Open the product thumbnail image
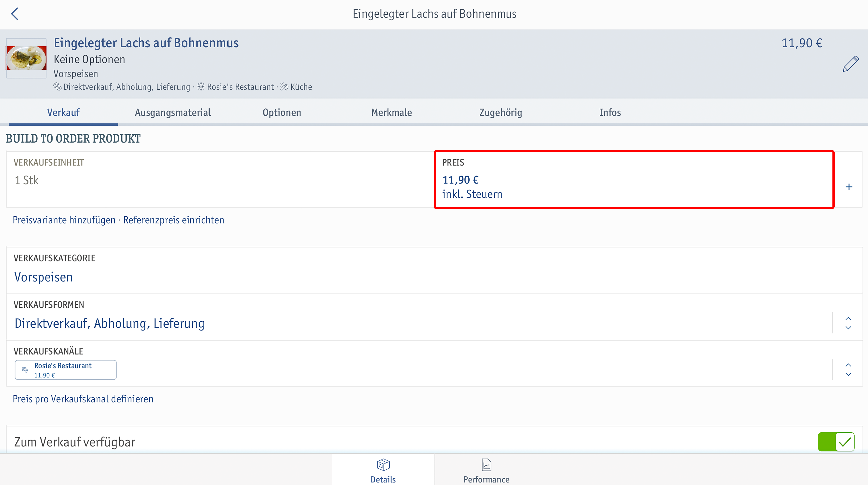Screen dimensions: 868x485 pyautogui.click(x=26, y=58)
